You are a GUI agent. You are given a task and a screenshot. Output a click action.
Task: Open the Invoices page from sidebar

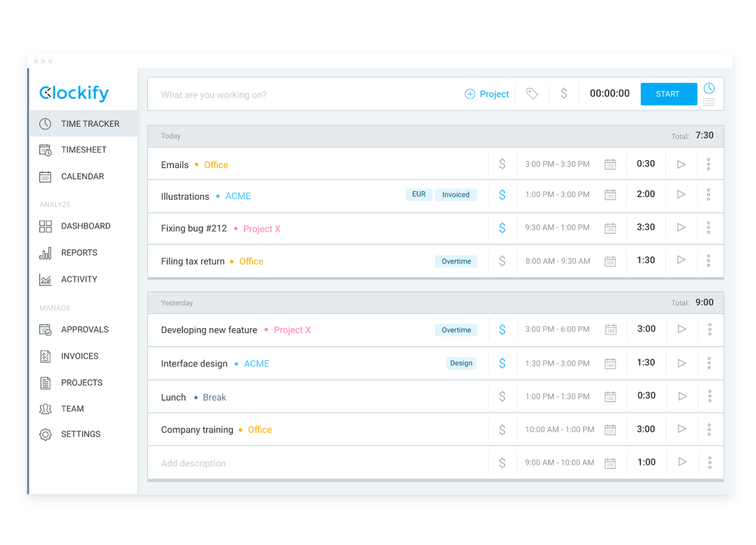79,356
